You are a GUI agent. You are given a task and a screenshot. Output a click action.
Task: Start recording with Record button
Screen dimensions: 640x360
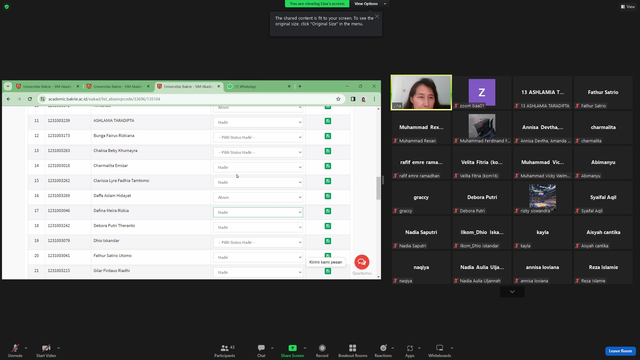(322, 350)
